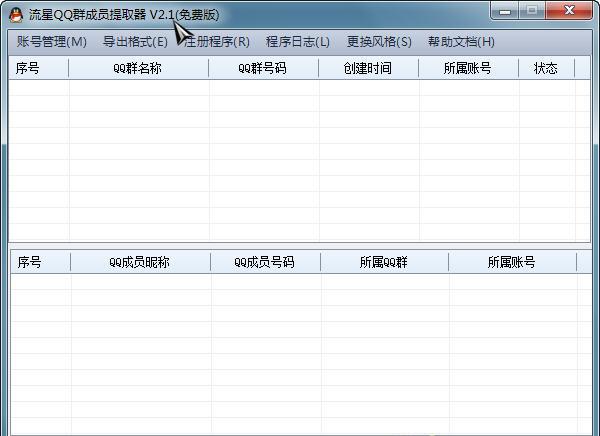Minimize the 流星QQ群成员提取器 window
The image size is (600, 436).
[x=506, y=11]
